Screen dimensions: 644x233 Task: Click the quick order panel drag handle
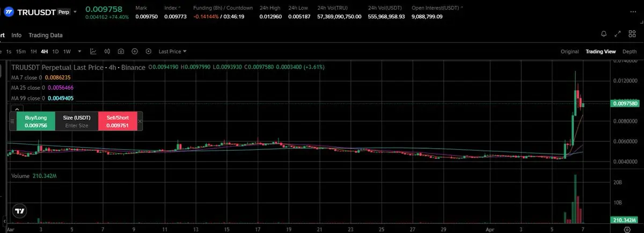[x=12, y=121]
